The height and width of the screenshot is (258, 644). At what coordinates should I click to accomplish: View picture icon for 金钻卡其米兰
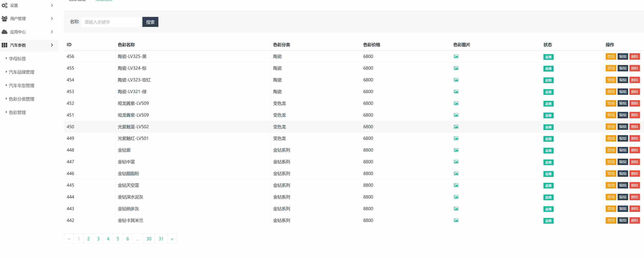click(456, 220)
